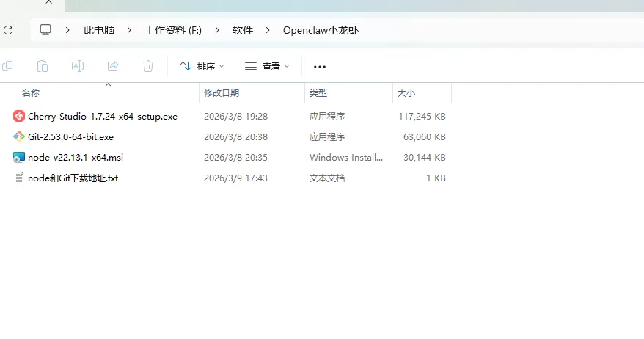Click the size value 63,060 KB

(424, 136)
